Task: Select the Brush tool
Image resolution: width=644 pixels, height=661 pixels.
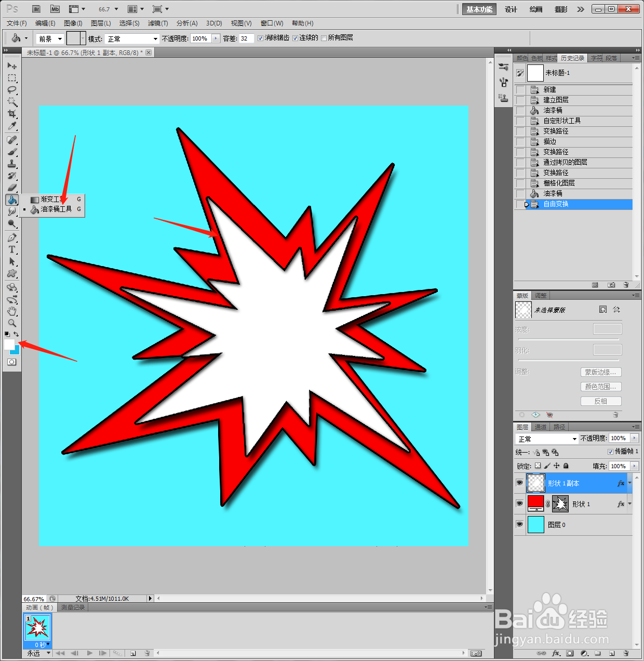Action: (12, 152)
